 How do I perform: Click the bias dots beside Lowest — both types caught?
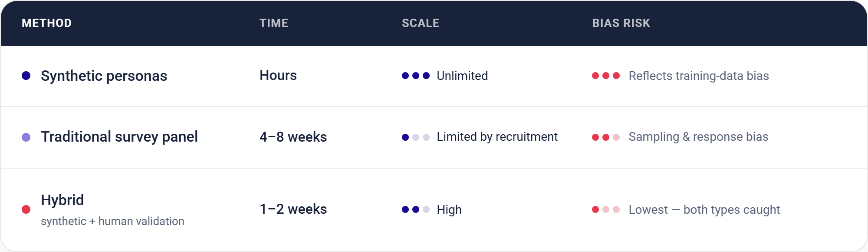606,209
